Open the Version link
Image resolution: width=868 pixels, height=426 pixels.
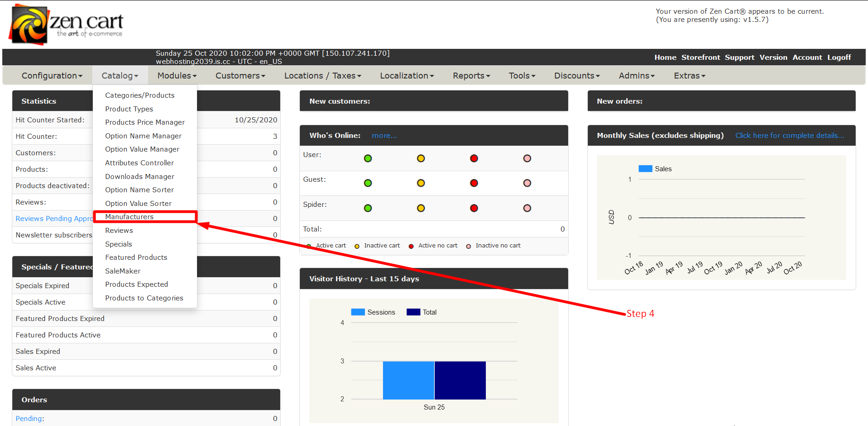(773, 58)
